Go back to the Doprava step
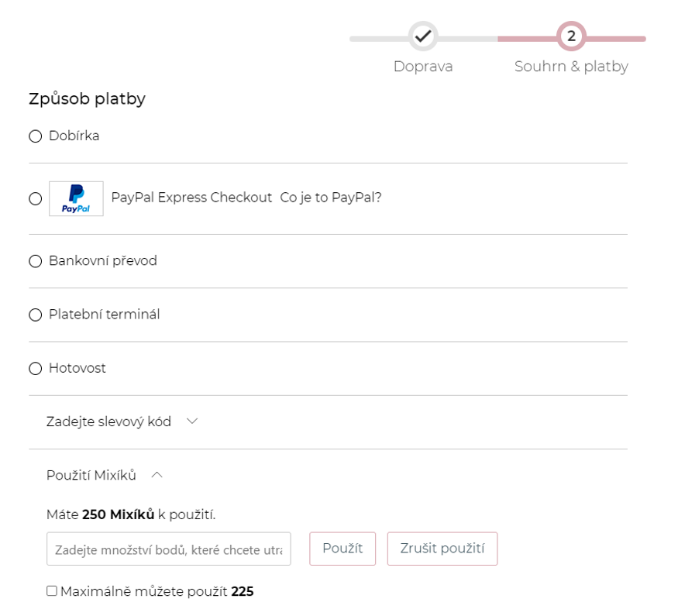The height and width of the screenshot is (616, 678). click(422, 67)
